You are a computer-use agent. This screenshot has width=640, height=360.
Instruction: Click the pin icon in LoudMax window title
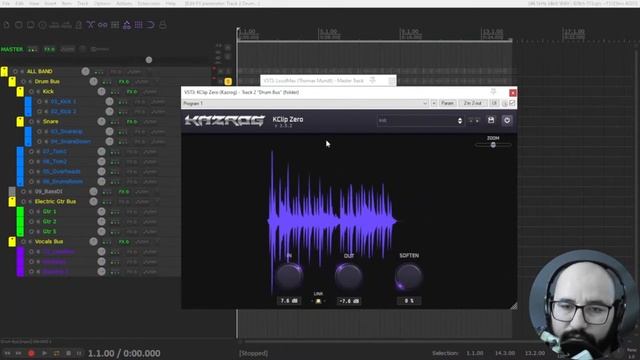point(372,80)
